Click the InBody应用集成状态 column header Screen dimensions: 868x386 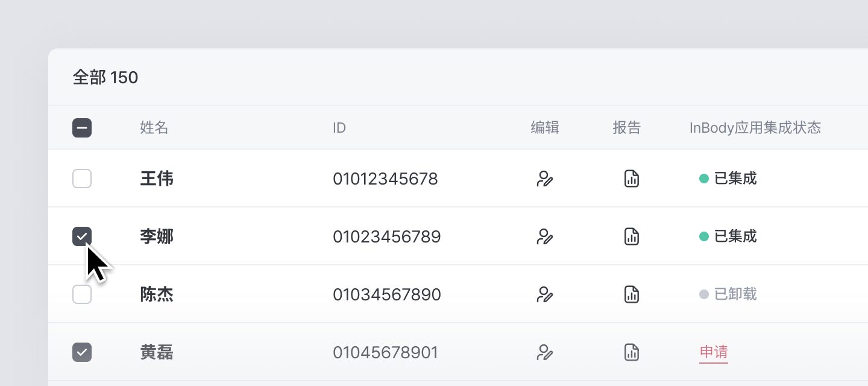[755, 128]
